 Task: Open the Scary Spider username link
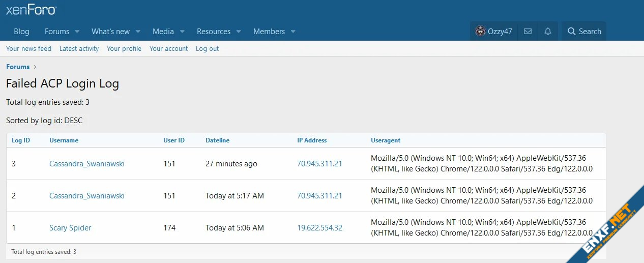pos(70,228)
